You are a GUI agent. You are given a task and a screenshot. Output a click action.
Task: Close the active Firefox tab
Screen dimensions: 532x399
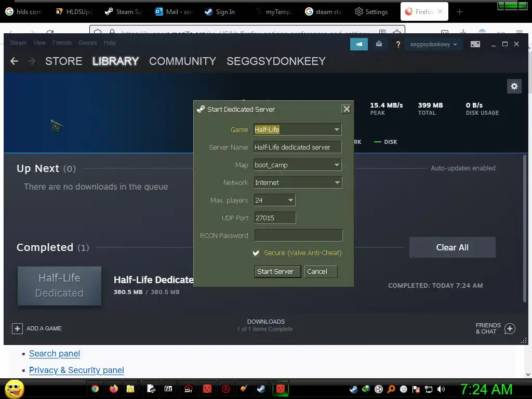440,11
